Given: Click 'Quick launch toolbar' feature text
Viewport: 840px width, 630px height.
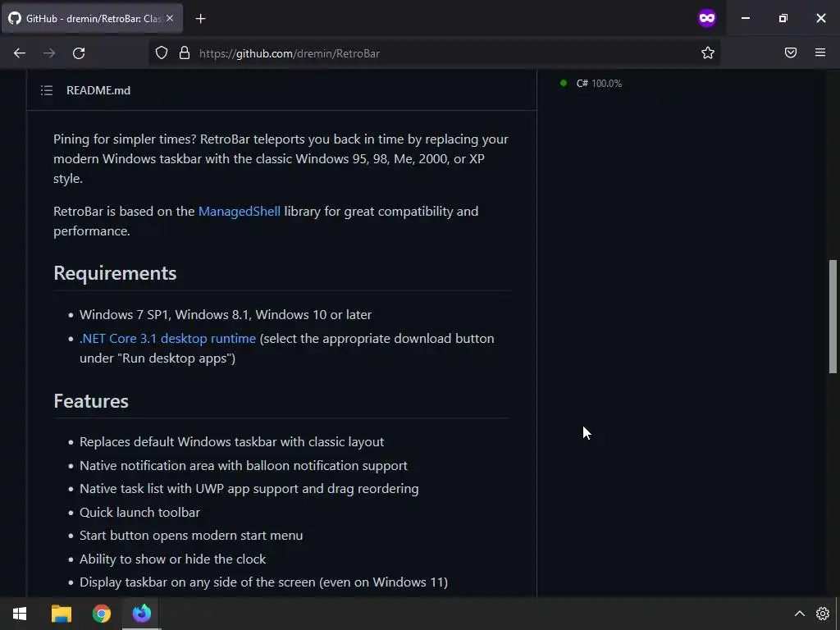Looking at the screenshot, I should point(139,512).
